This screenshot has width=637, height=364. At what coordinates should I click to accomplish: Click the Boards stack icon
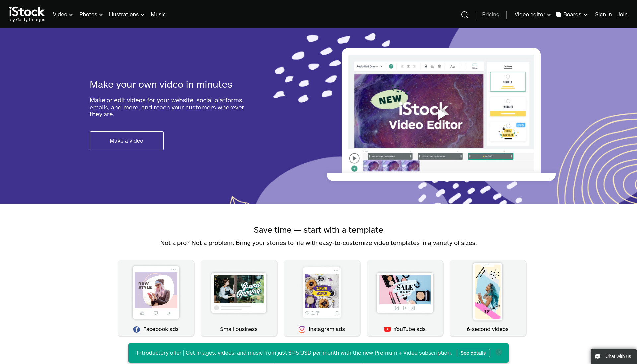coord(558,15)
